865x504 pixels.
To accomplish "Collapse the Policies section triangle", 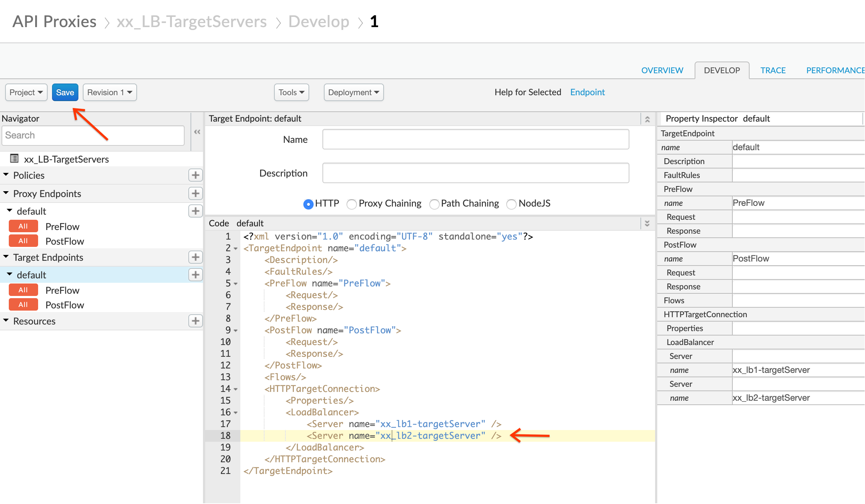I will [6, 175].
